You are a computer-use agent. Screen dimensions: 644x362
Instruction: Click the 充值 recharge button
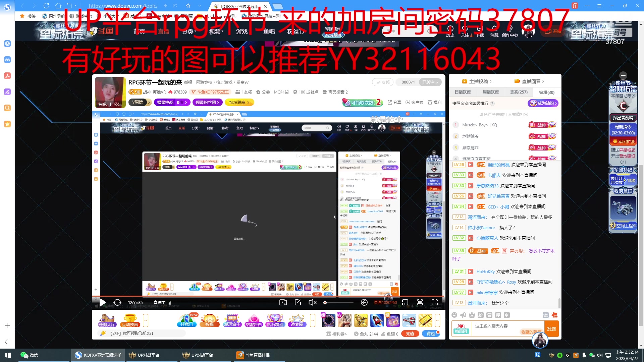pos(410,334)
